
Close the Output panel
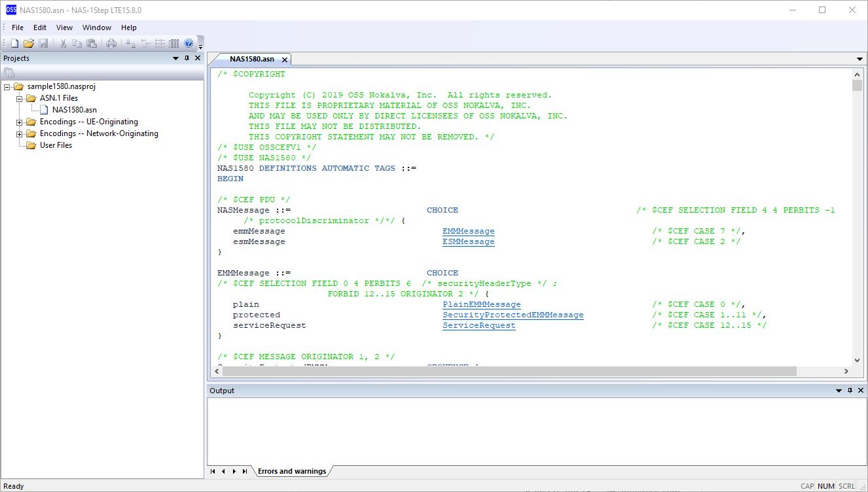[x=861, y=391]
